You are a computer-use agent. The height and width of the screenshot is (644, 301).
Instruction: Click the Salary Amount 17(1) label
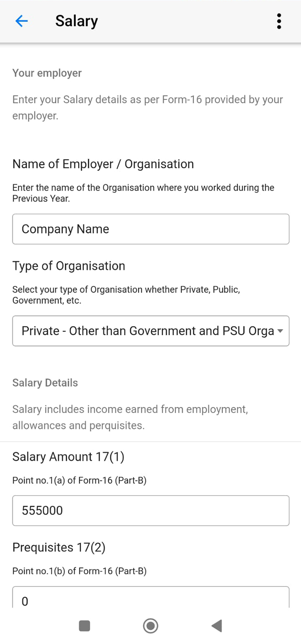tap(68, 457)
